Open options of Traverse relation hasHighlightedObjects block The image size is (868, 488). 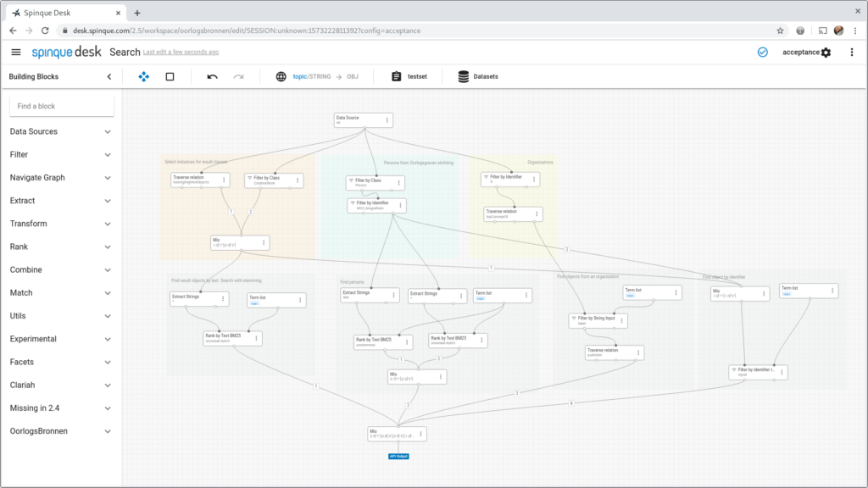tap(224, 180)
